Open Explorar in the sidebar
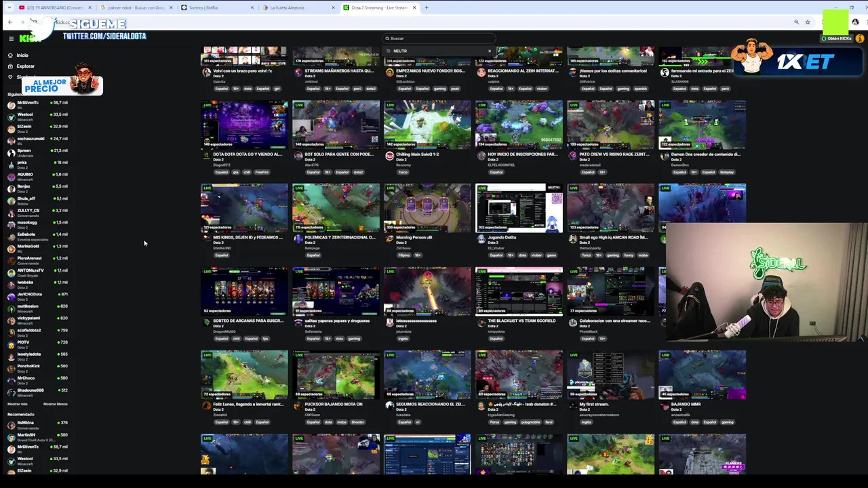The width and height of the screenshot is (868, 488). (25, 66)
